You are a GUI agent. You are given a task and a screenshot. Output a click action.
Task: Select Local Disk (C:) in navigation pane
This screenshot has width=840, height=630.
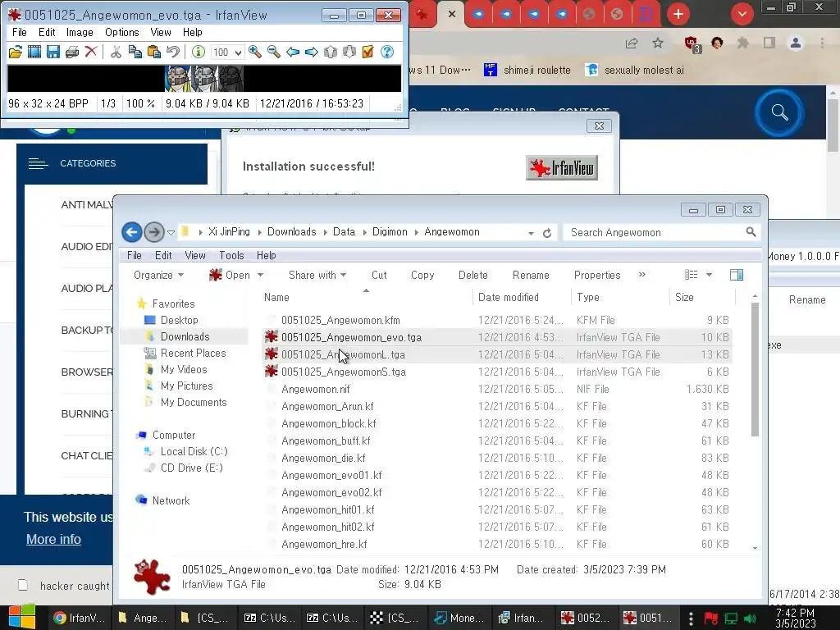coord(194,451)
